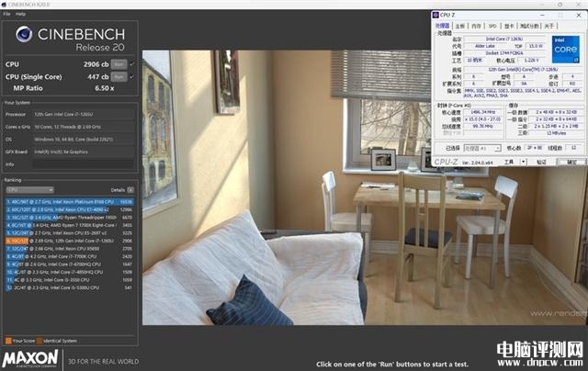The width and height of the screenshot is (588, 371).
Task: Click the GFX Board field Iris Xe Graphics
Action: coord(84,152)
